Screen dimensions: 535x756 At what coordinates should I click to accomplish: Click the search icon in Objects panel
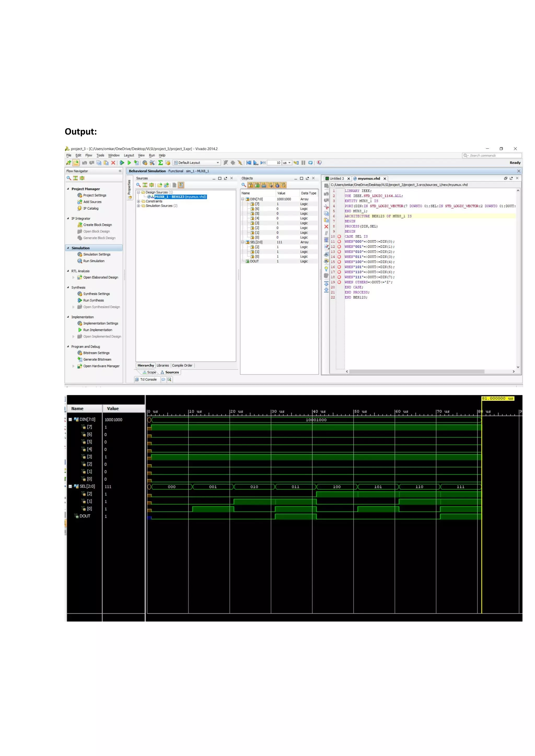244,185
